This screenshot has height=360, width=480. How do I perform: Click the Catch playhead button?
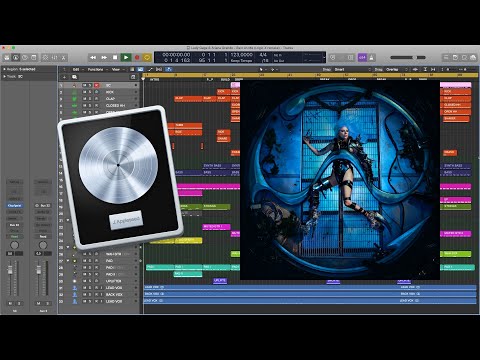169,69
